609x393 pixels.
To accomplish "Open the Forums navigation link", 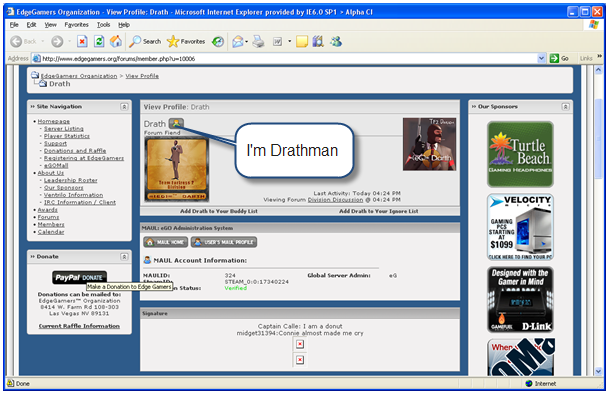I will coord(49,217).
